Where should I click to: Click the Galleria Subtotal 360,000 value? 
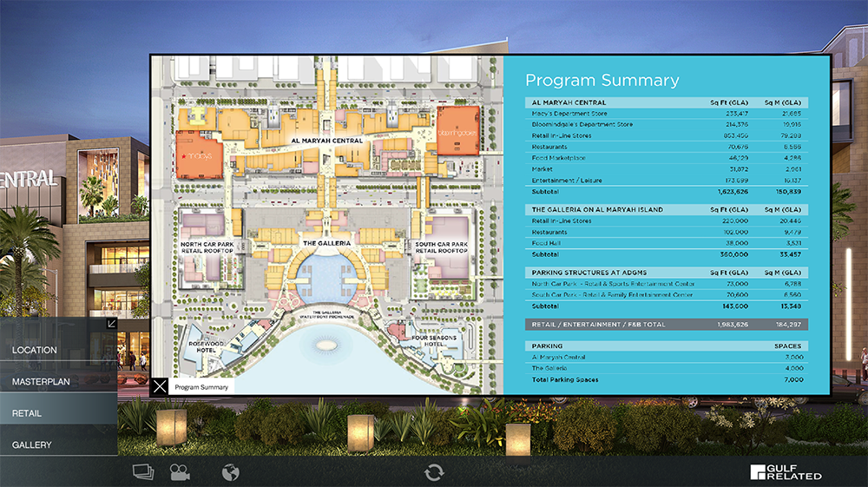[734, 254]
